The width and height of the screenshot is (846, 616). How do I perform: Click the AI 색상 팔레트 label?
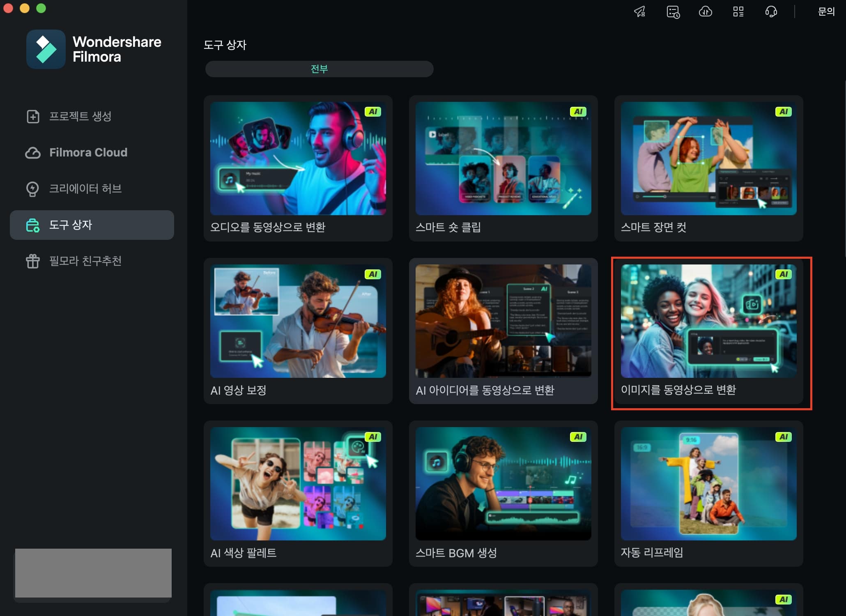pyautogui.click(x=244, y=553)
